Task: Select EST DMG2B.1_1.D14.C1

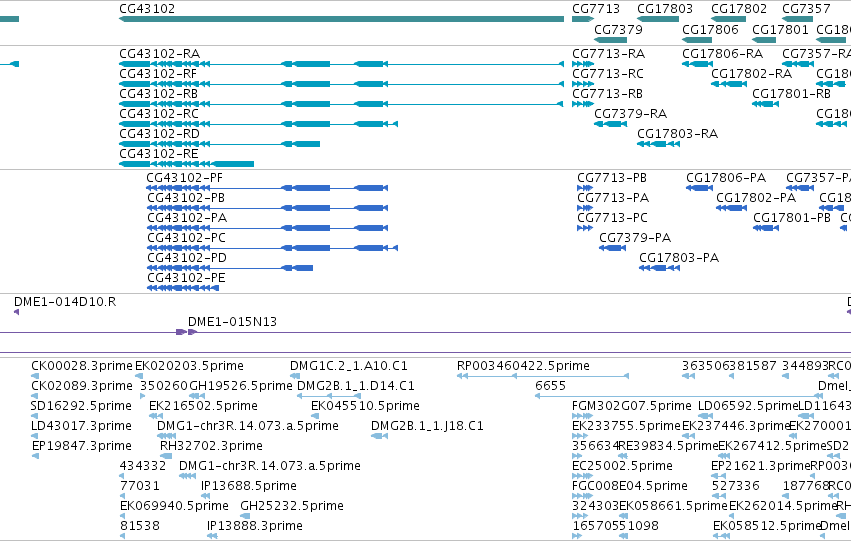Action: point(356,386)
